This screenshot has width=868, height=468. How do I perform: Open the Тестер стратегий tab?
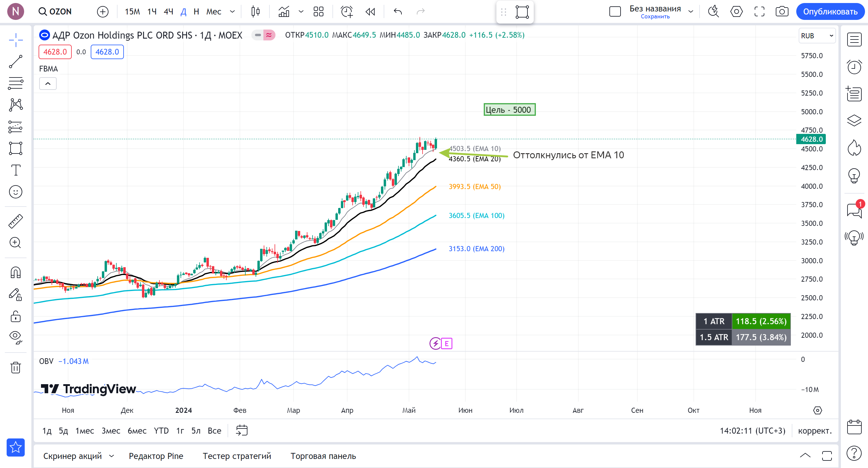pos(237,456)
